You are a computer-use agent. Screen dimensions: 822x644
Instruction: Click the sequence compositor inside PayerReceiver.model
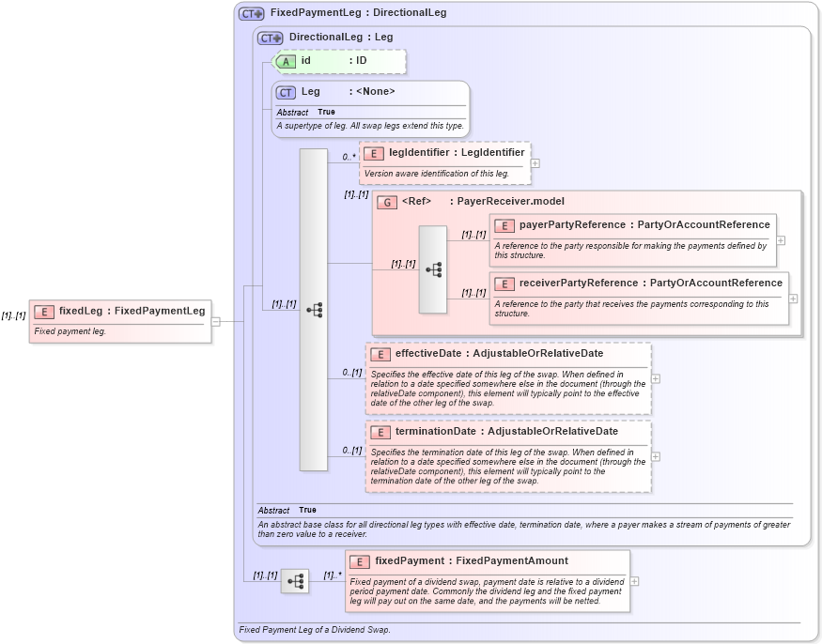pyautogui.click(x=433, y=269)
